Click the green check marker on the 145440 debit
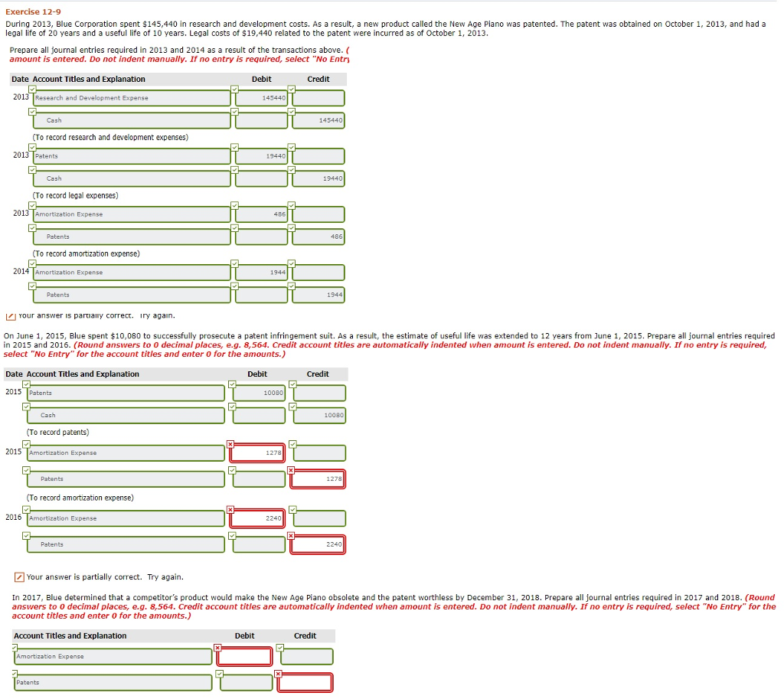784x699 pixels. [x=234, y=89]
